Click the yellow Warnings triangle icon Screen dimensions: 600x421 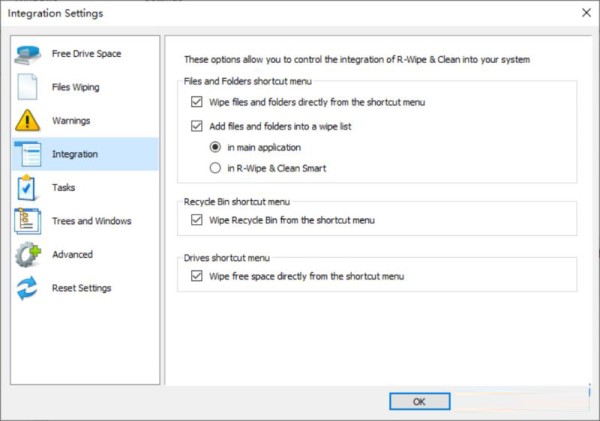click(x=27, y=121)
